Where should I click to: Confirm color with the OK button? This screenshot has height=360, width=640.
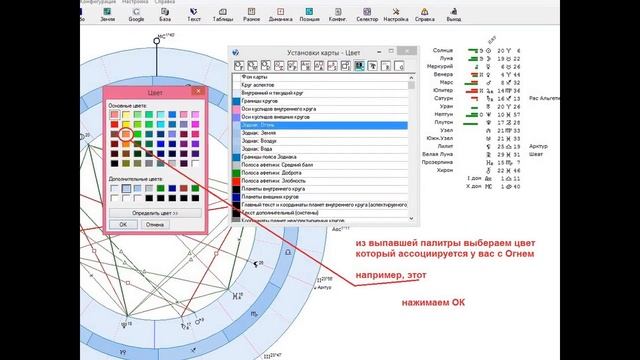(123, 224)
